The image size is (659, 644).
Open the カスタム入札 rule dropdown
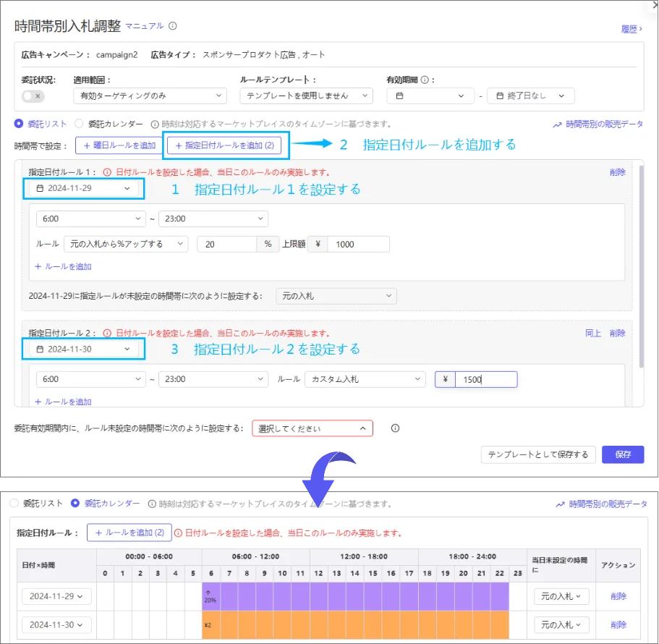(365, 379)
